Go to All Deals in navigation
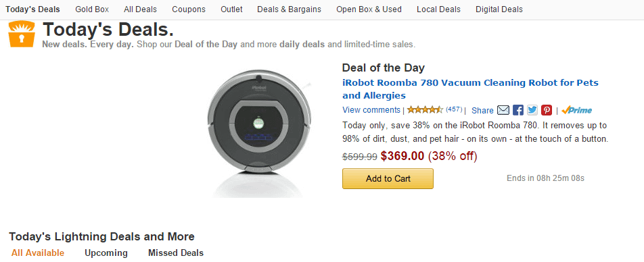The height and width of the screenshot is (262, 644). (x=140, y=9)
